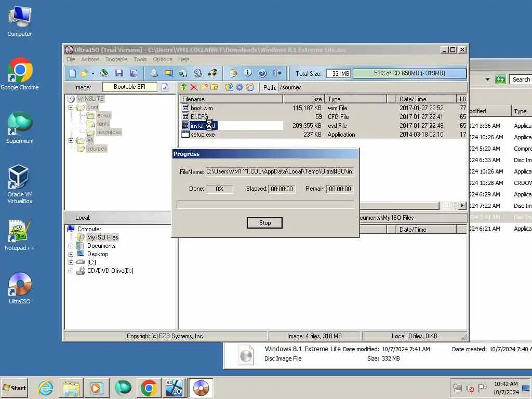532x399 pixels.
Task: Click the checksum toolbar icon left of Info
Action: [233, 73]
